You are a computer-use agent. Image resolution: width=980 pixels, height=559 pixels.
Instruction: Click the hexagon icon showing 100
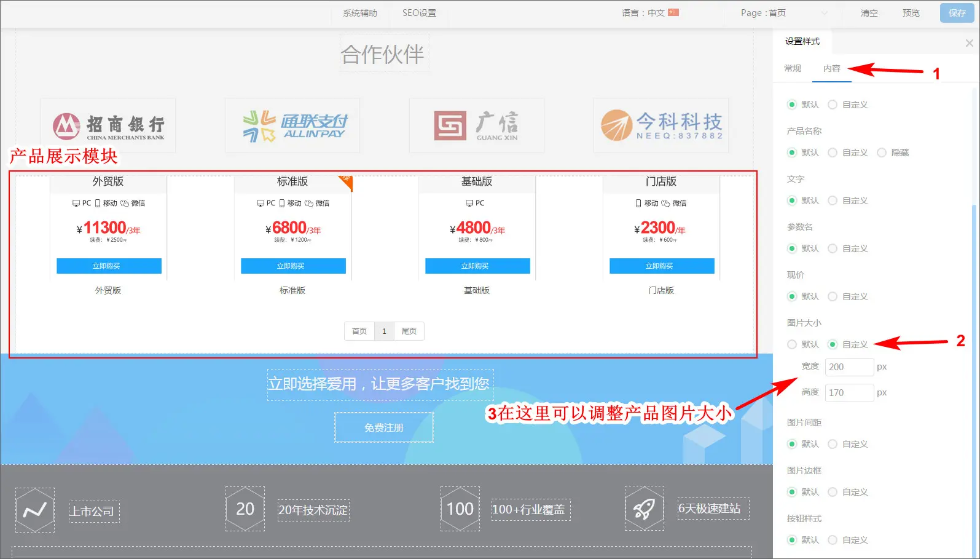point(460,509)
